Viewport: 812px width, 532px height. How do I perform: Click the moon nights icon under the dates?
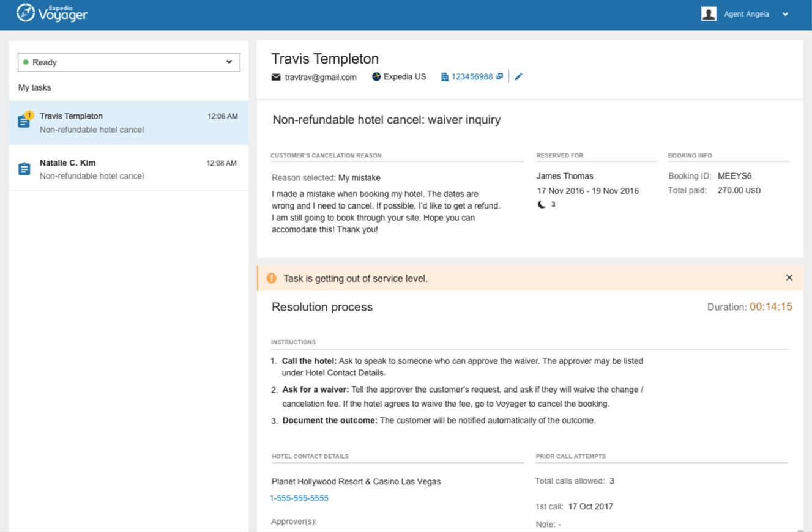(542, 204)
